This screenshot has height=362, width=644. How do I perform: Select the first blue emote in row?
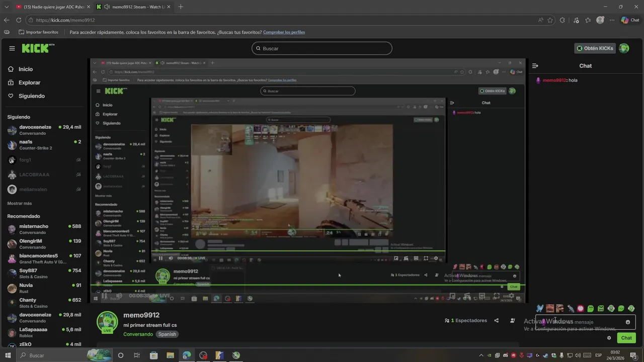(540, 308)
